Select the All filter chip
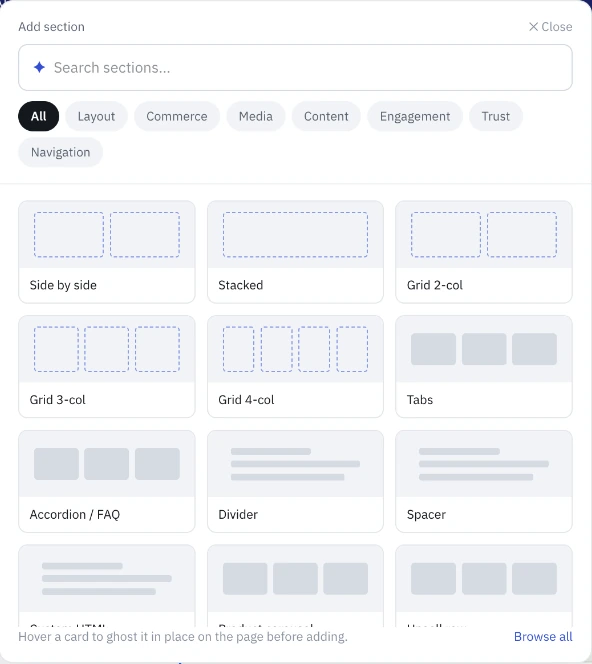Screen dimensions: 592x664 click(x=39, y=116)
